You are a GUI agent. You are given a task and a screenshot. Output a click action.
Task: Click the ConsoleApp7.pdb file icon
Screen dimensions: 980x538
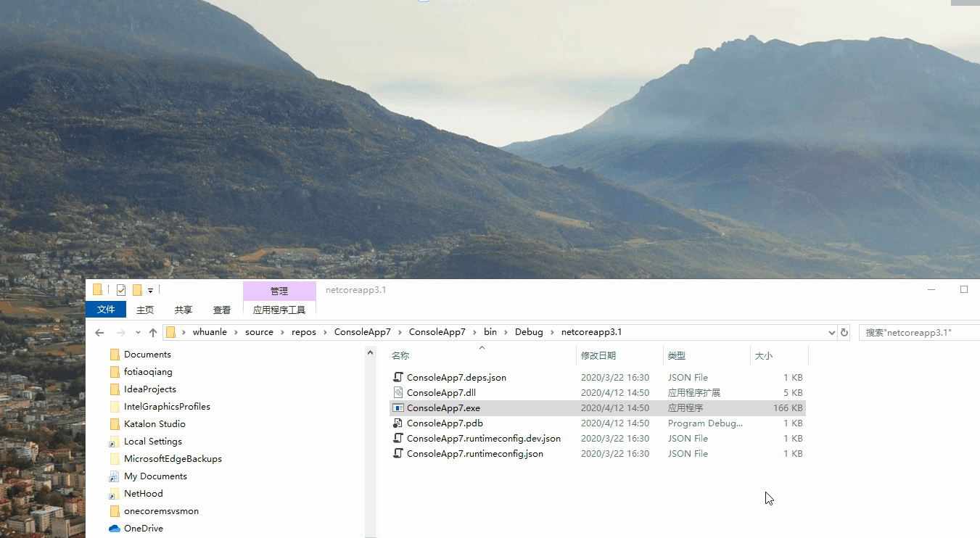click(x=398, y=423)
